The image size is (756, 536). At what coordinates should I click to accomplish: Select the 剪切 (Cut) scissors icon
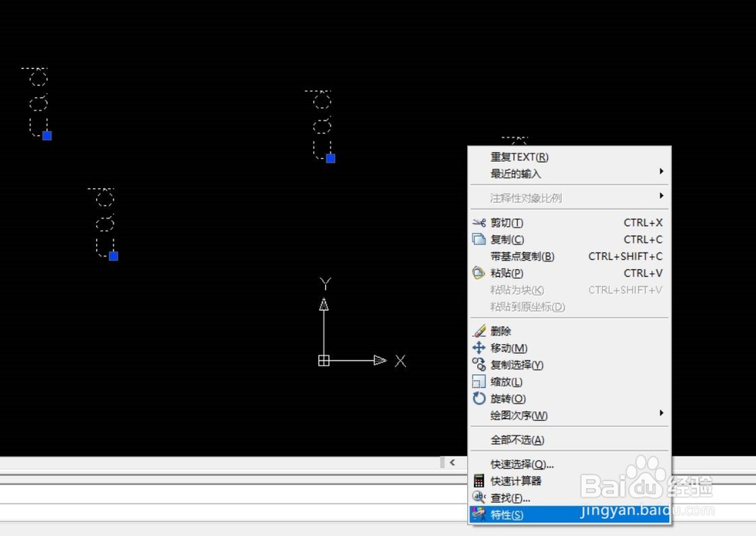tap(479, 222)
